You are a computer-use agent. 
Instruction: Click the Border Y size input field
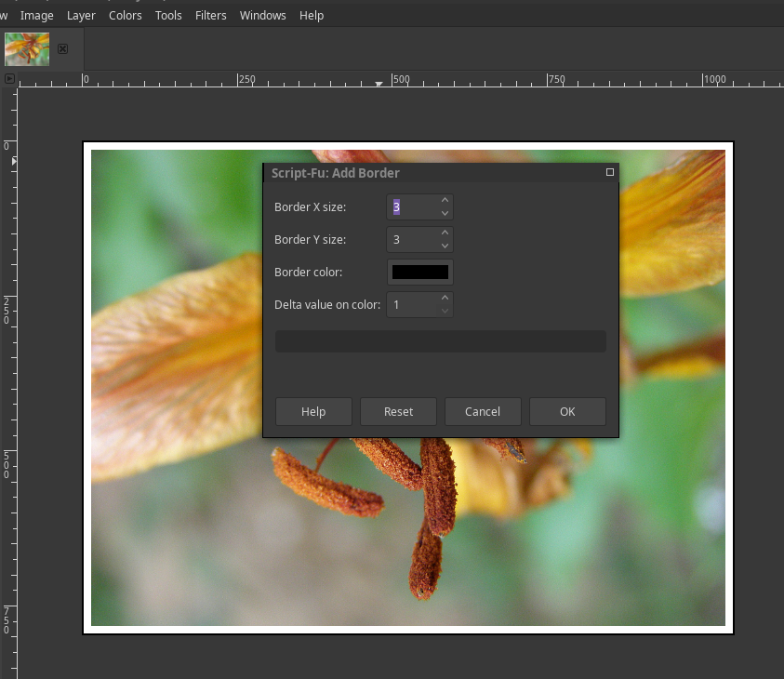pyautogui.click(x=413, y=239)
